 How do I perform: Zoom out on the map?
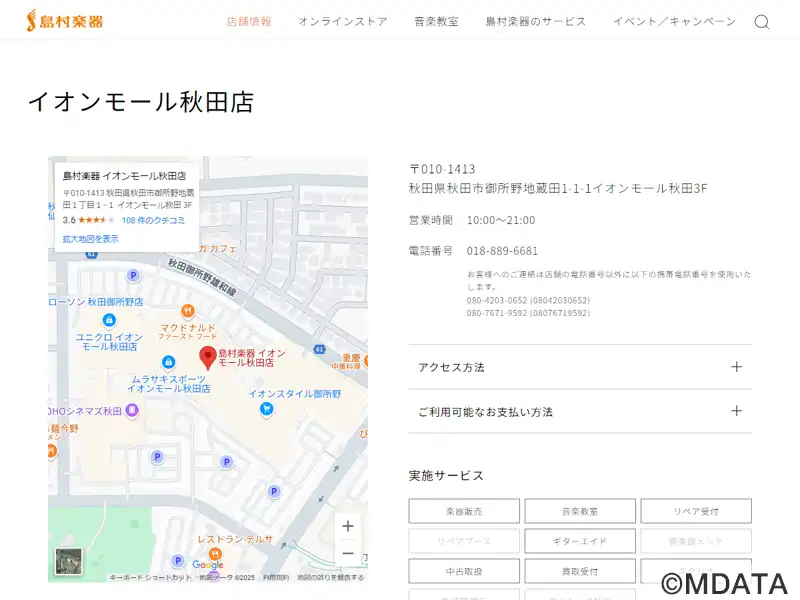[x=348, y=553]
